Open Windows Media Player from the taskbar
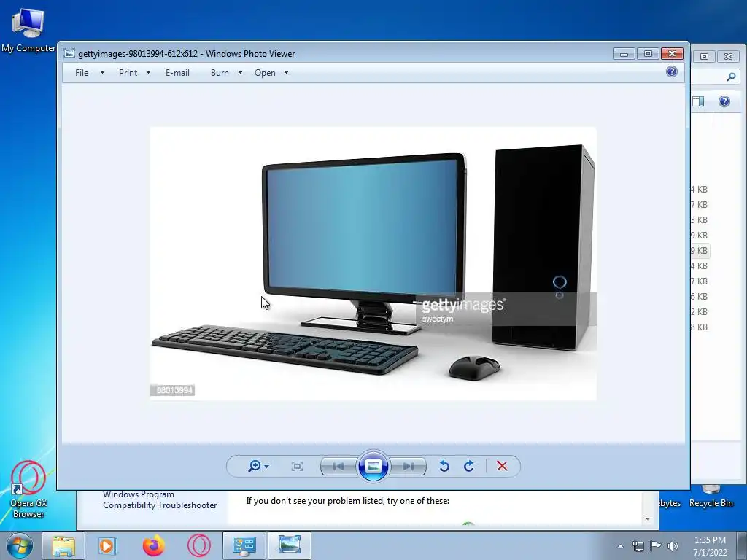Viewport: 747px width, 560px height. tap(108, 545)
